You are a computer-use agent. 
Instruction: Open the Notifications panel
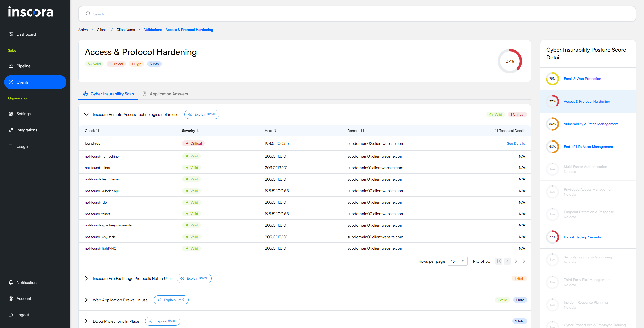27,282
